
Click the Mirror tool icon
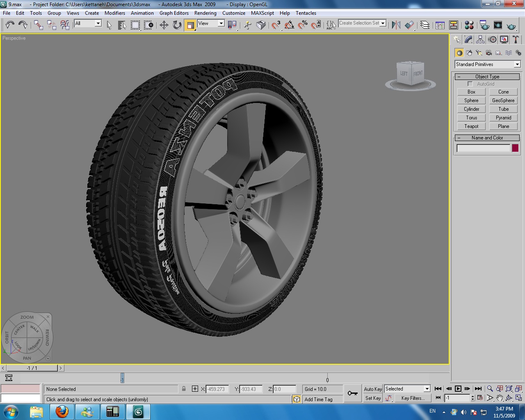coord(396,25)
